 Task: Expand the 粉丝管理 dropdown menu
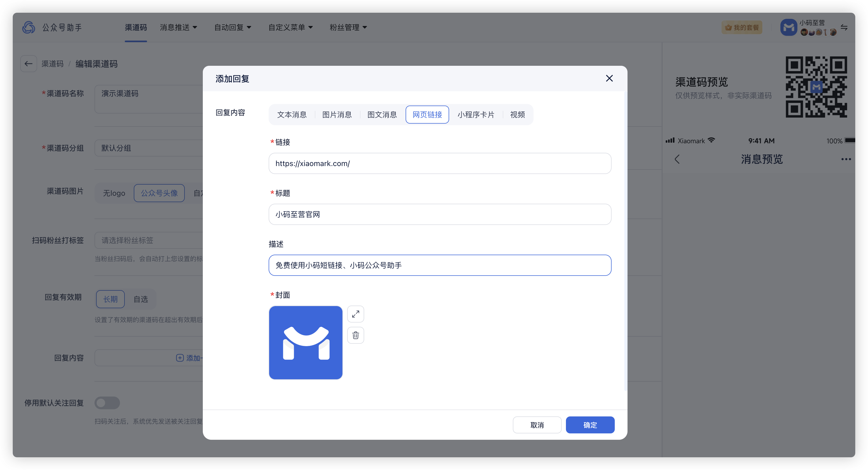pos(348,27)
